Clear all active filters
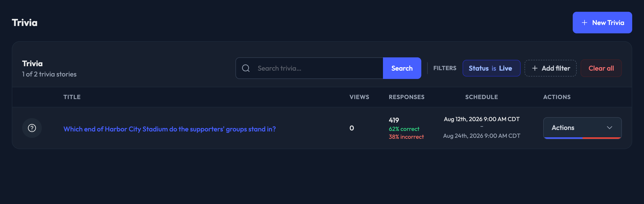This screenshot has height=204, width=644. (x=601, y=68)
